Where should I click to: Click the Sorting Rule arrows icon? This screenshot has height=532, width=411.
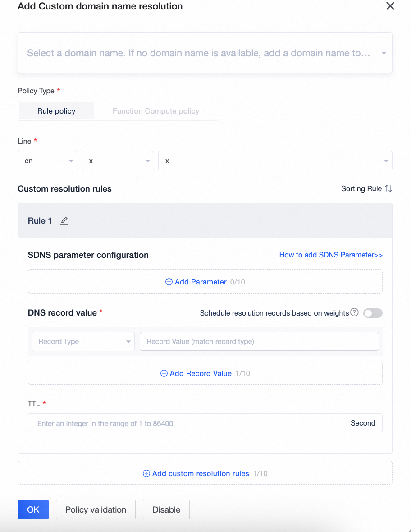point(388,188)
